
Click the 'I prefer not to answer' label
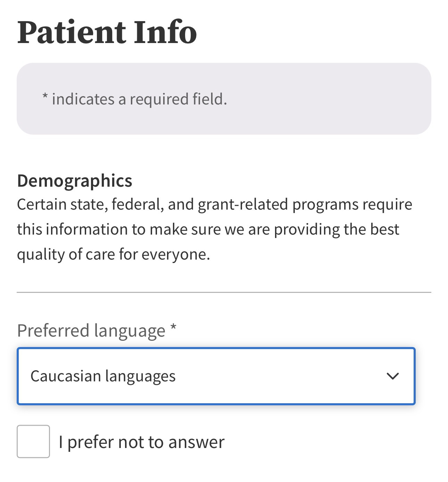tap(141, 442)
